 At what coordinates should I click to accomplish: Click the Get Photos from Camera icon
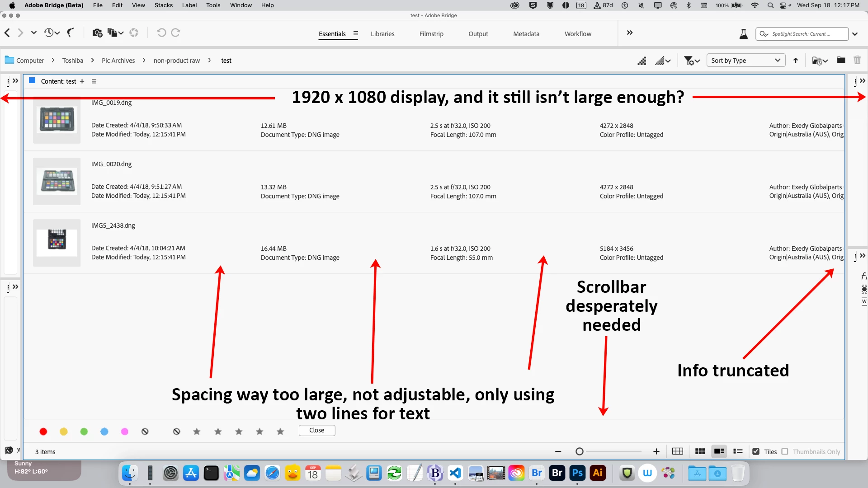tap(97, 33)
